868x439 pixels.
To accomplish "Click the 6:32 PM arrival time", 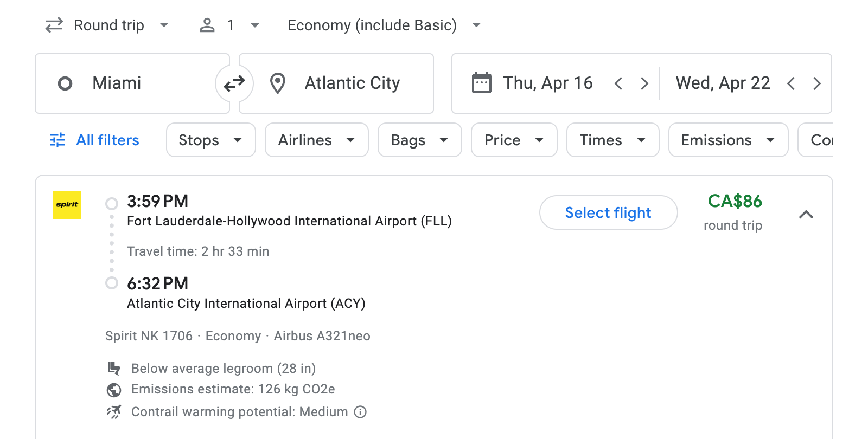I will point(157,283).
